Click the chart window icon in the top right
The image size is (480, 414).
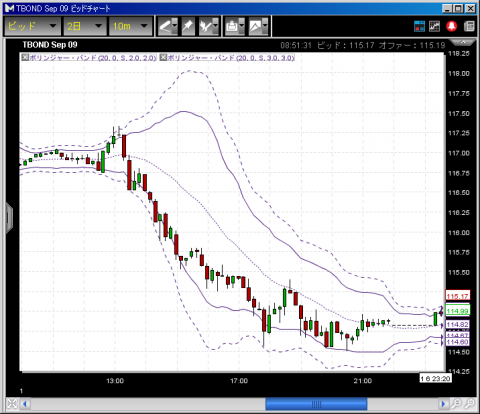[x=434, y=26]
